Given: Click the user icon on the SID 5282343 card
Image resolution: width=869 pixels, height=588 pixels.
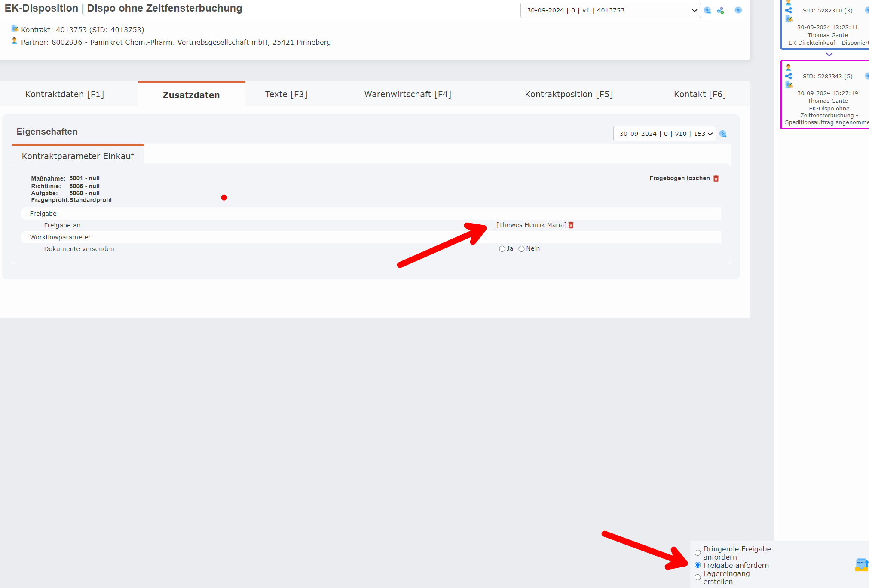Looking at the screenshot, I should point(788,67).
